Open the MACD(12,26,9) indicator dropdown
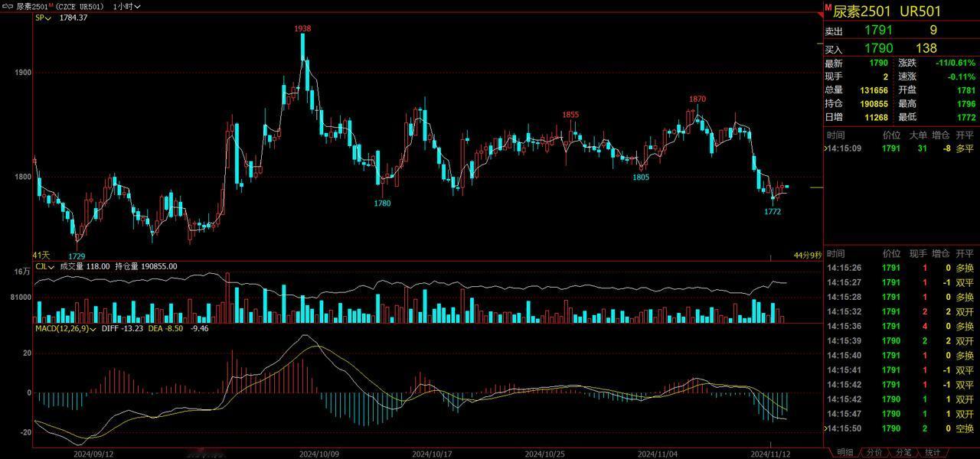This screenshot has width=980, height=459. tap(65, 327)
